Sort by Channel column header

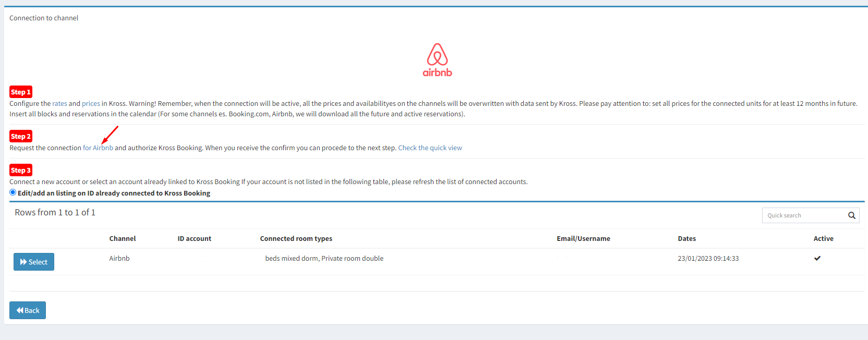(123, 238)
